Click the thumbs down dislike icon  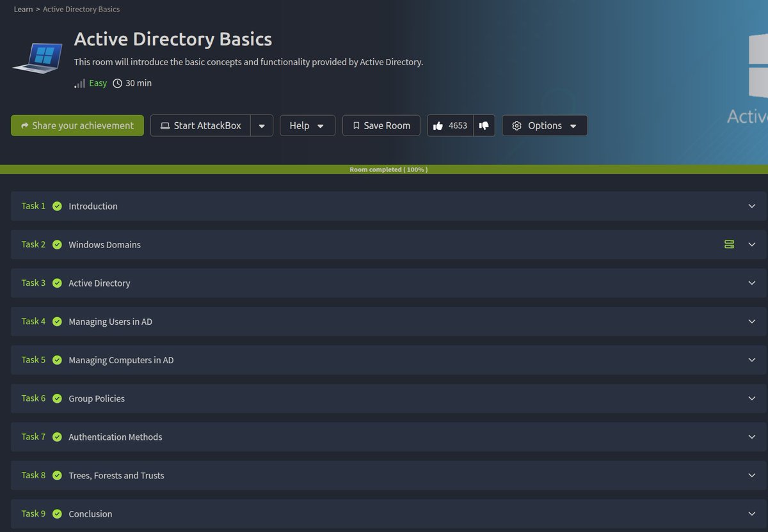[484, 126]
